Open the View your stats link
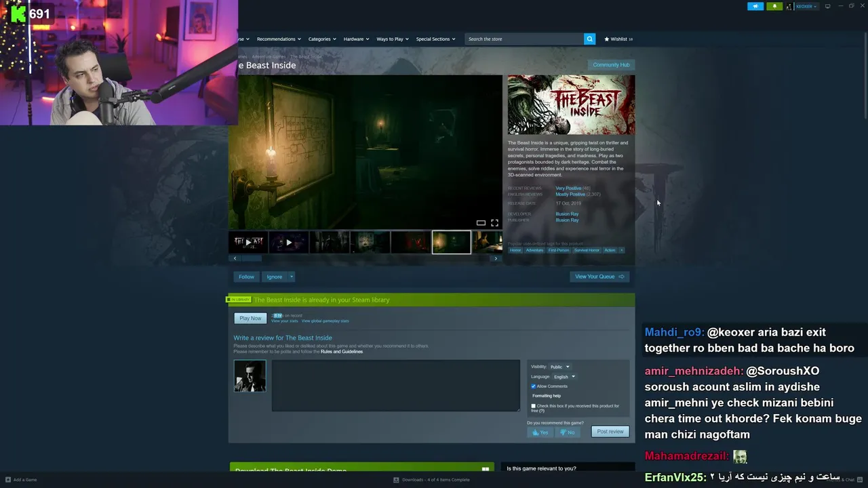The width and height of the screenshot is (868, 488). tap(284, 321)
